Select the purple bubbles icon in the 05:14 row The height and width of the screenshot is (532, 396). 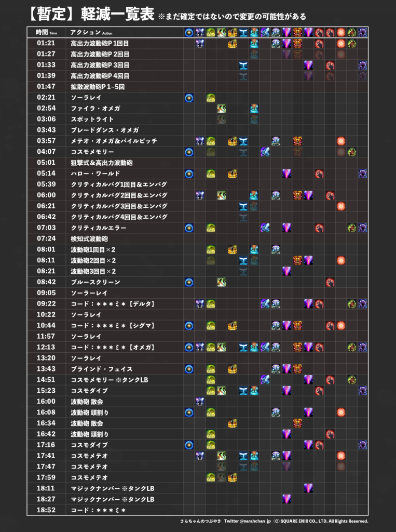362,174
